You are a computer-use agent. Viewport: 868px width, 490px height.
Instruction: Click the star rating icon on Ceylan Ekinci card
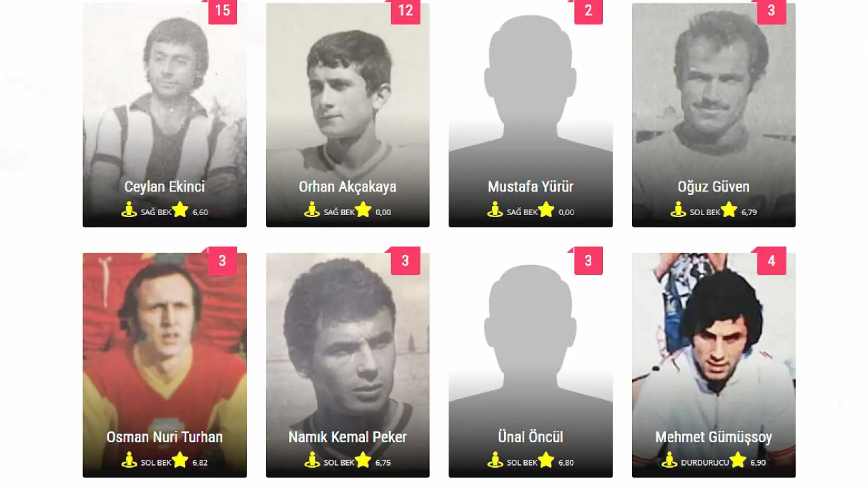[180, 209]
